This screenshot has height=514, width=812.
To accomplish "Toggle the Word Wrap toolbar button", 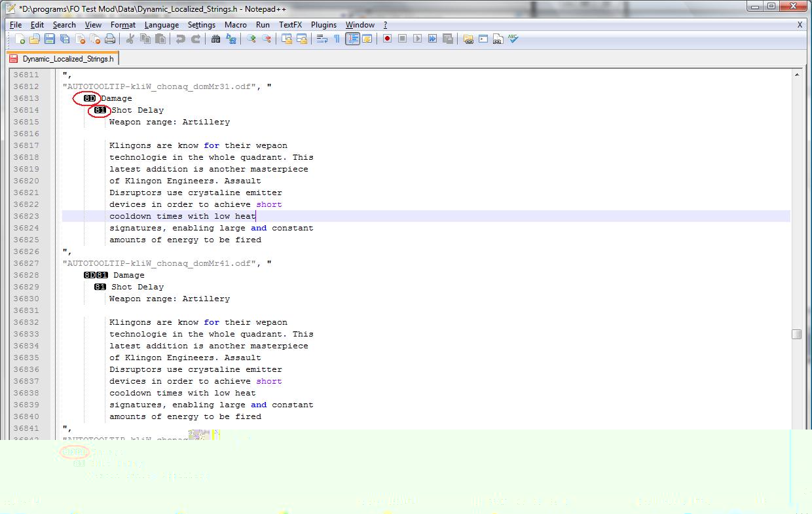I will (322, 39).
